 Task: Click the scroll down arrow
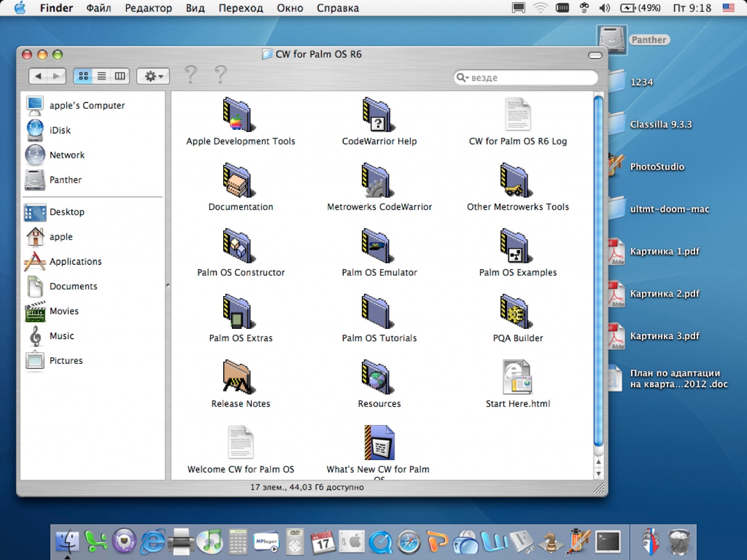click(x=598, y=474)
